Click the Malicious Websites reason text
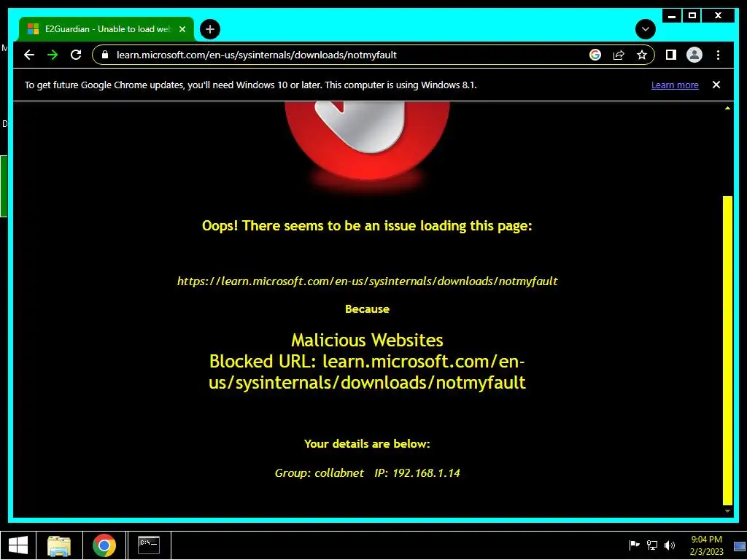Viewport: 747px width, 560px height. point(367,340)
